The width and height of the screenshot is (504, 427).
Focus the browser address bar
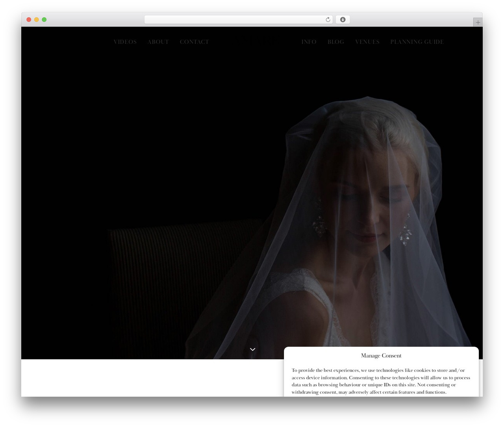point(238,20)
